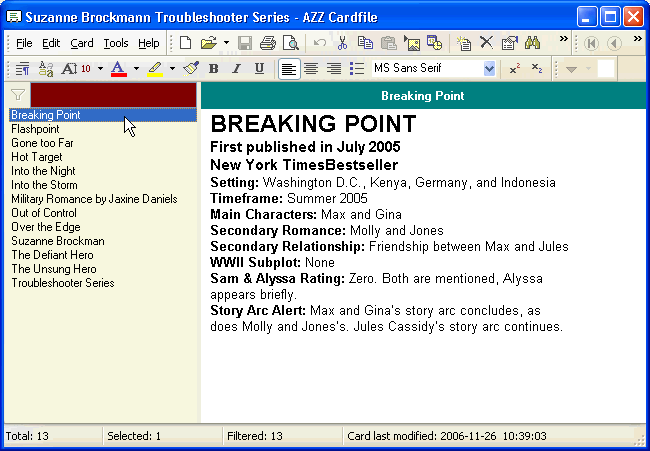
Task: Align text right
Action: (x=334, y=69)
